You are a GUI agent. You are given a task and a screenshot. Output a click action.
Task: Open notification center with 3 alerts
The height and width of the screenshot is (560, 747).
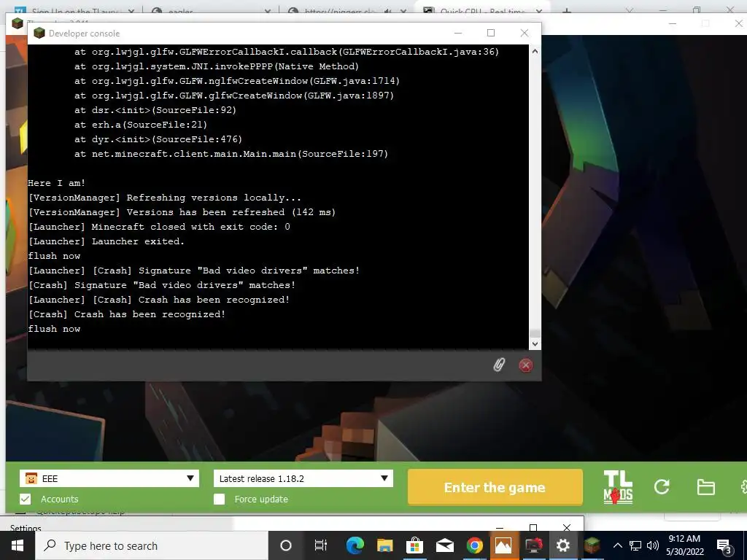724,547
